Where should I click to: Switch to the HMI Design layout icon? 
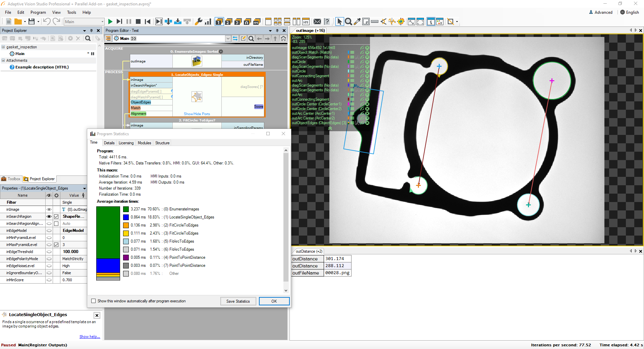click(x=306, y=21)
